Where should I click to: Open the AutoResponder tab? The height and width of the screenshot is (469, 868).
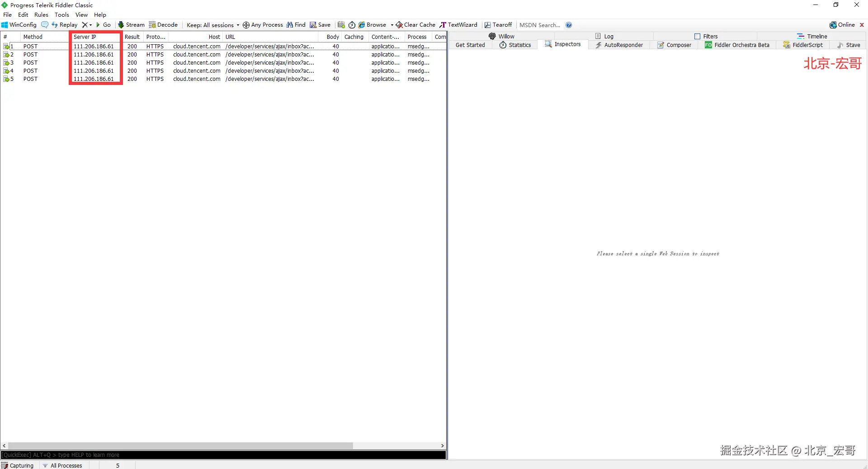click(619, 45)
